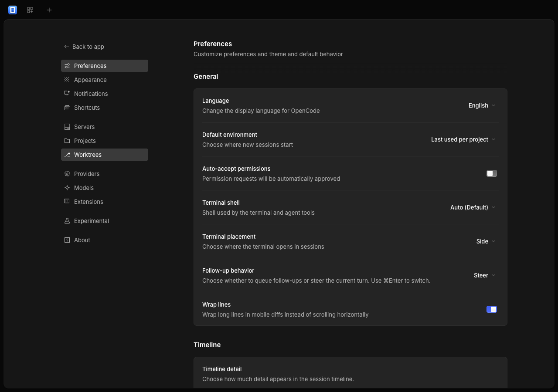Open the grid-plus icon in top bar
Viewport: 558px width, 392px height.
pyautogui.click(x=30, y=10)
